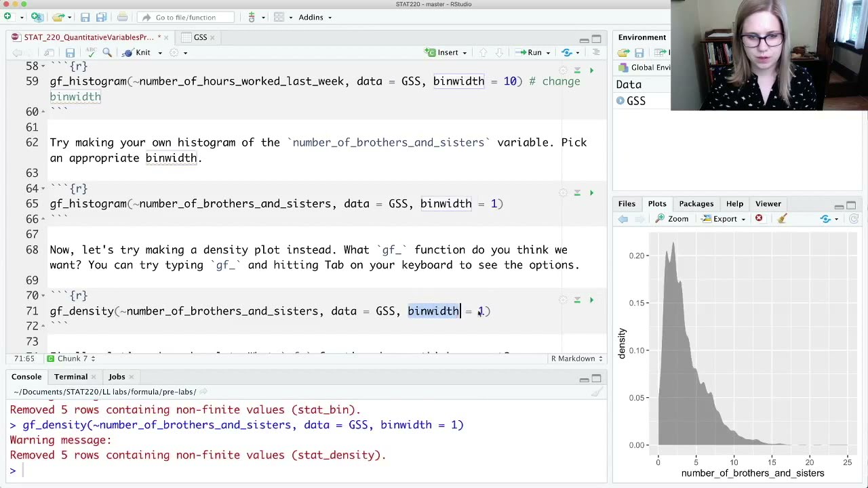Image resolution: width=868 pixels, height=488 pixels.
Task: Zoom the plot in a new window
Action: tap(672, 219)
